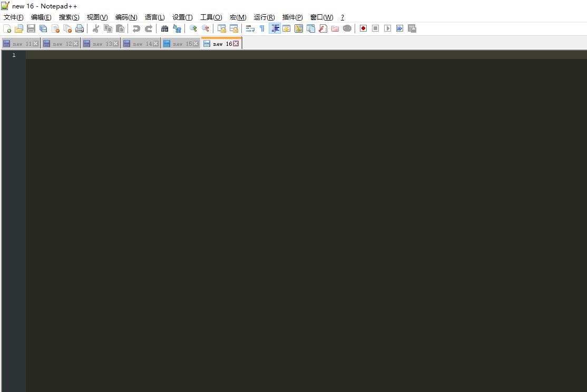Viewport: 587px width, 392px height.
Task: Open Find with the binoculars icon
Action: pos(165,28)
